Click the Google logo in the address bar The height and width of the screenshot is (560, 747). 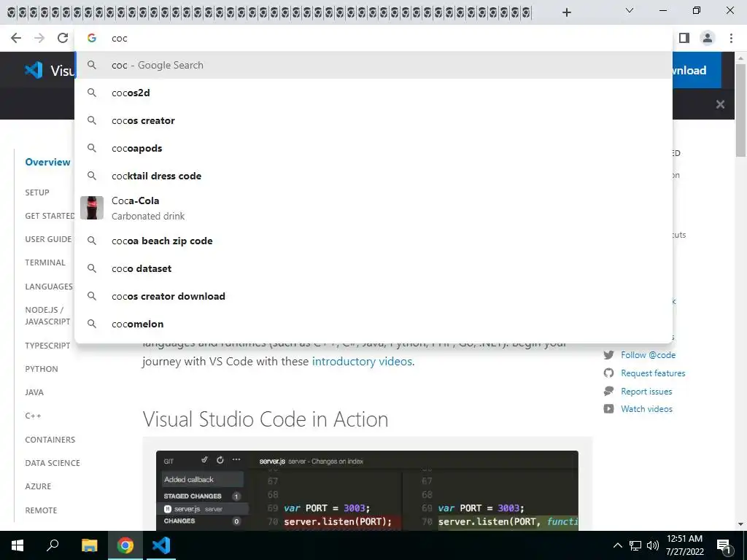click(92, 38)
